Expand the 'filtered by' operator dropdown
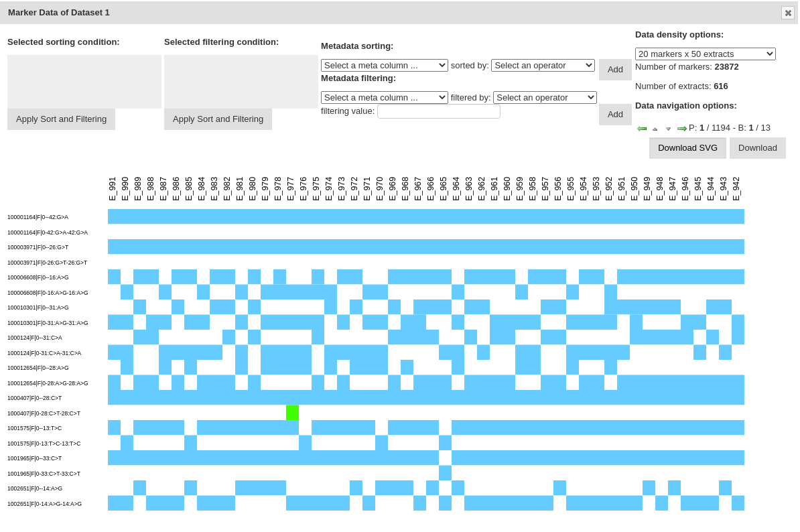 point(545,97)
